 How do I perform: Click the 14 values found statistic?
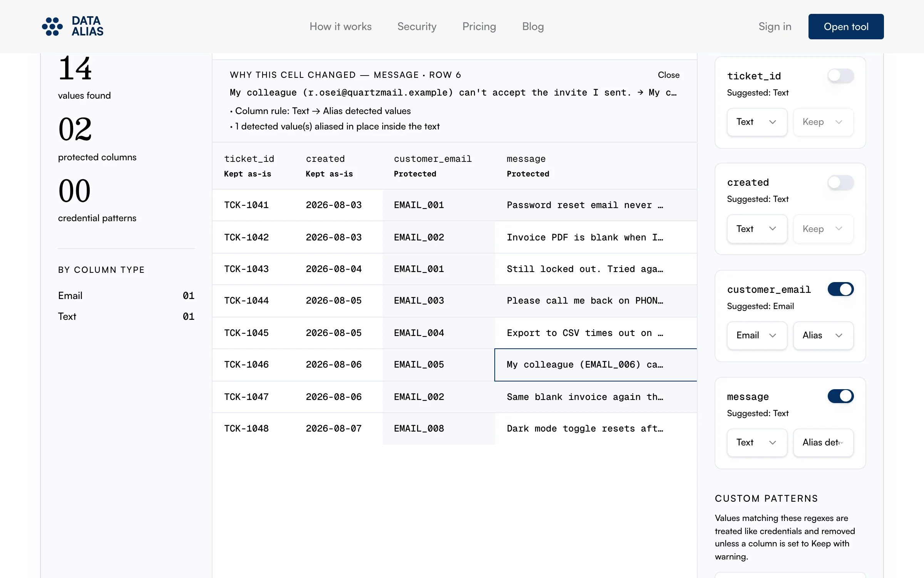pos(84,78)
